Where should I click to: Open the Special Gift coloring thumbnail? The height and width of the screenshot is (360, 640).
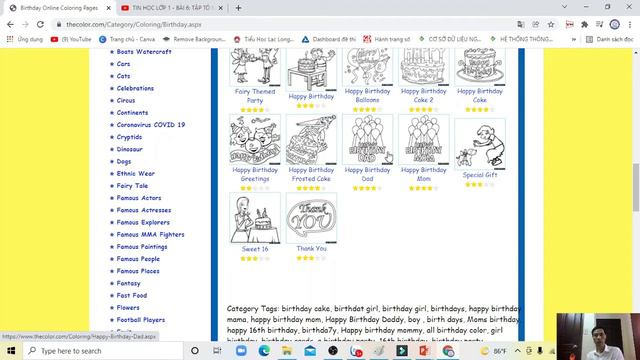[x=480, y=144]
